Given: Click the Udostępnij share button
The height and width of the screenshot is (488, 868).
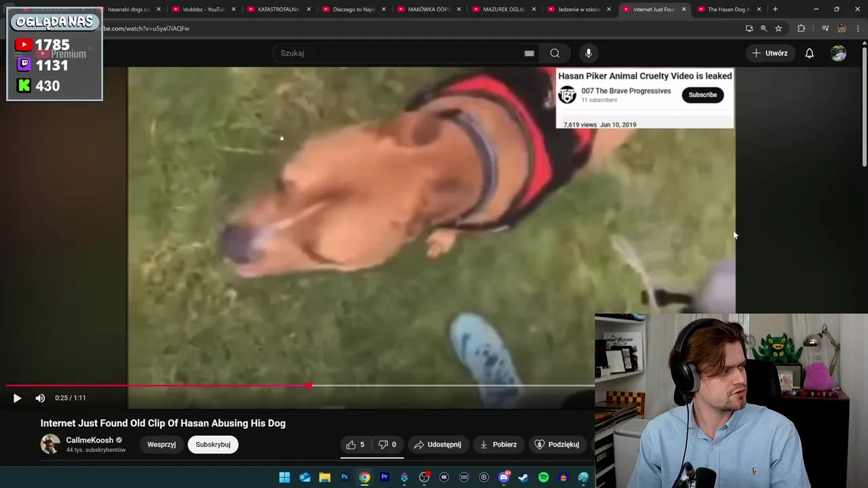Looking at the screenshot, I should pos(437,445).
